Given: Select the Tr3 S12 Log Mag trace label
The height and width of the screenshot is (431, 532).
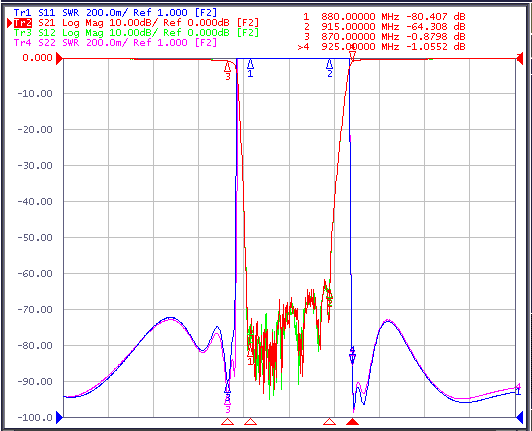Looking at the screenshot, I should (136, 33).
